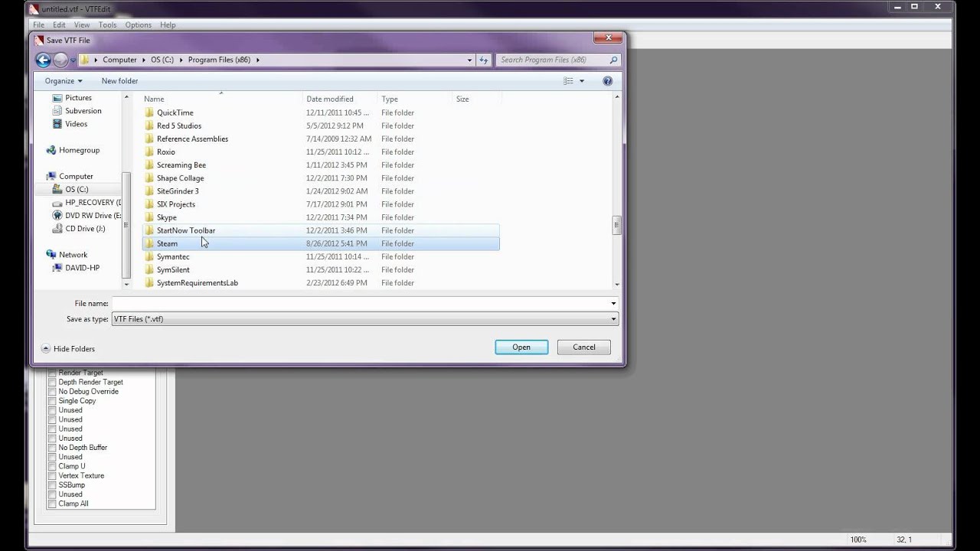Click the Subversion icon in the sidebar
980x551 pixels.
tap(57, 111)
